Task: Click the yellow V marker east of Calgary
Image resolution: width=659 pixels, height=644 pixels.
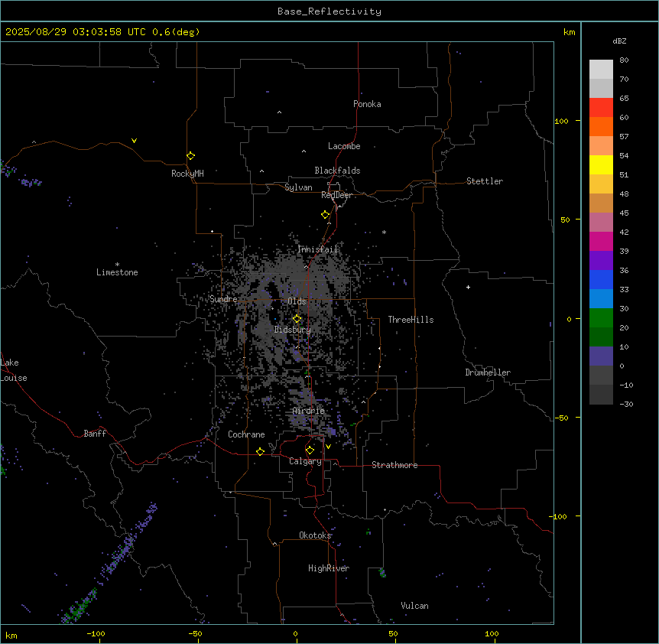Action: tap(328, 447)
